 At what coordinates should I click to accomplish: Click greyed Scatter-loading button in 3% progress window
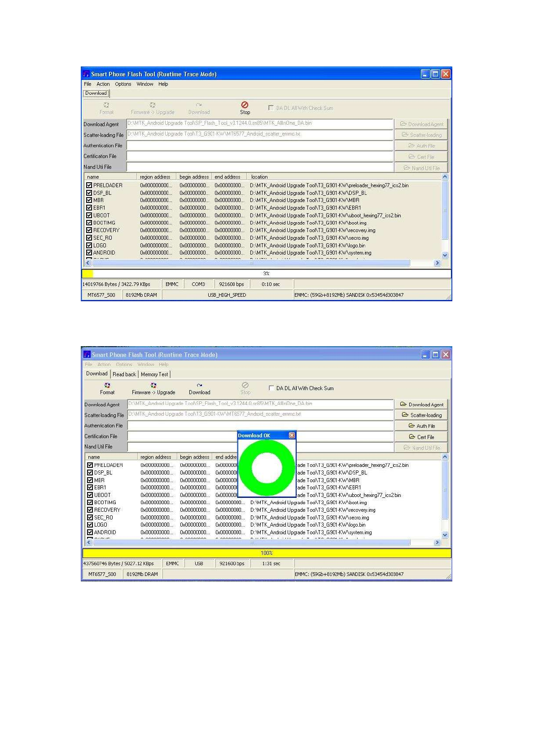pos(421,135)
